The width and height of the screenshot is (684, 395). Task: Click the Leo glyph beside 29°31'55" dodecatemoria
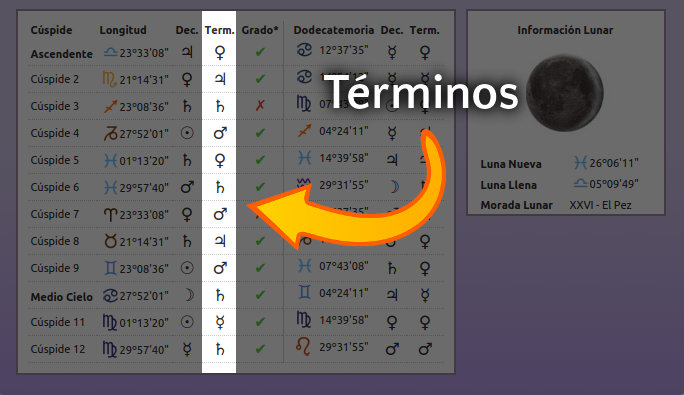point(303,347)
